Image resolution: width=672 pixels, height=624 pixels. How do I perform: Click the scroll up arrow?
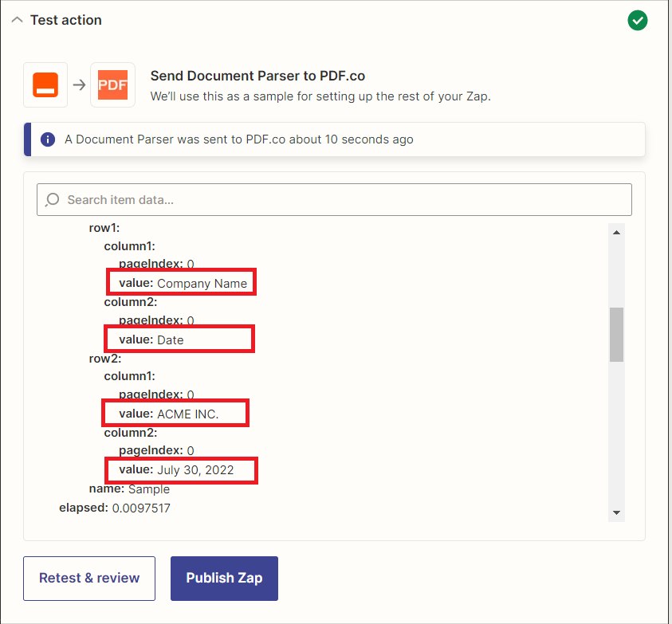[616, 233]
